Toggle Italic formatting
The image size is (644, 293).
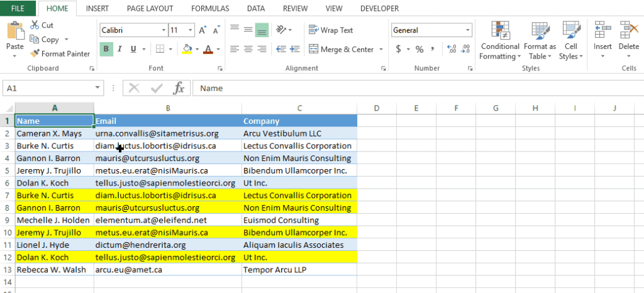tap(120, 49)
